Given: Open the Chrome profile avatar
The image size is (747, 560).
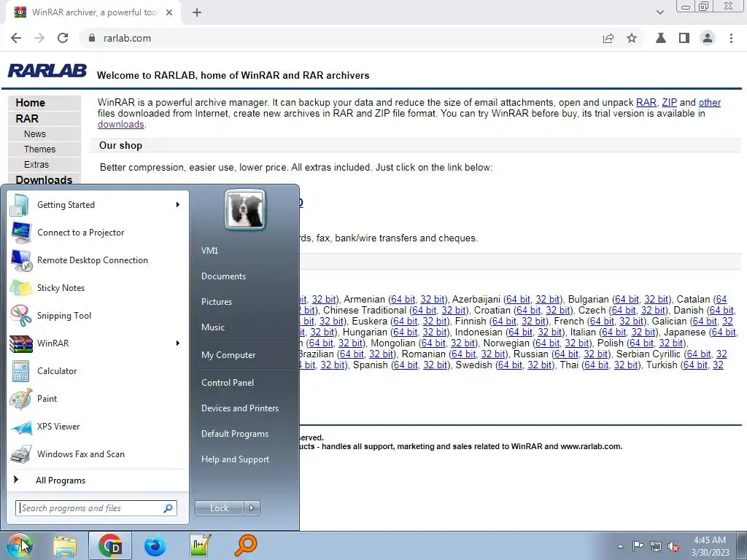Looking at the screenshot, I should 708,38.
